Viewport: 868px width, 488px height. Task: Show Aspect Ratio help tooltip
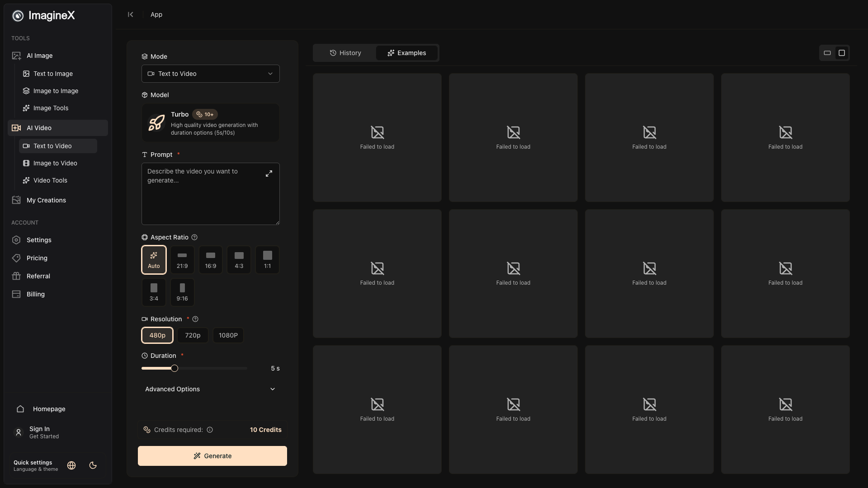click(194, 237)
